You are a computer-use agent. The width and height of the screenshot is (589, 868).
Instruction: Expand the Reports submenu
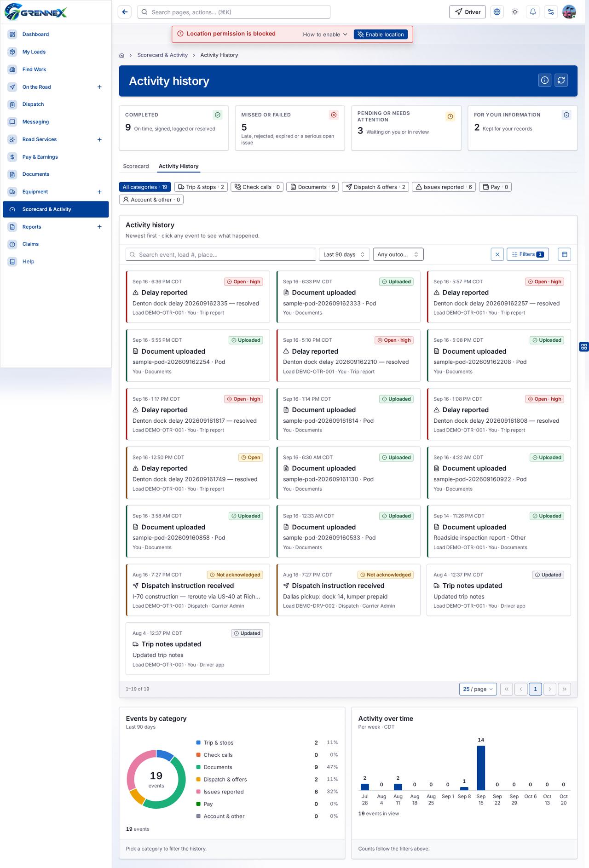click(x=99, y=227)
